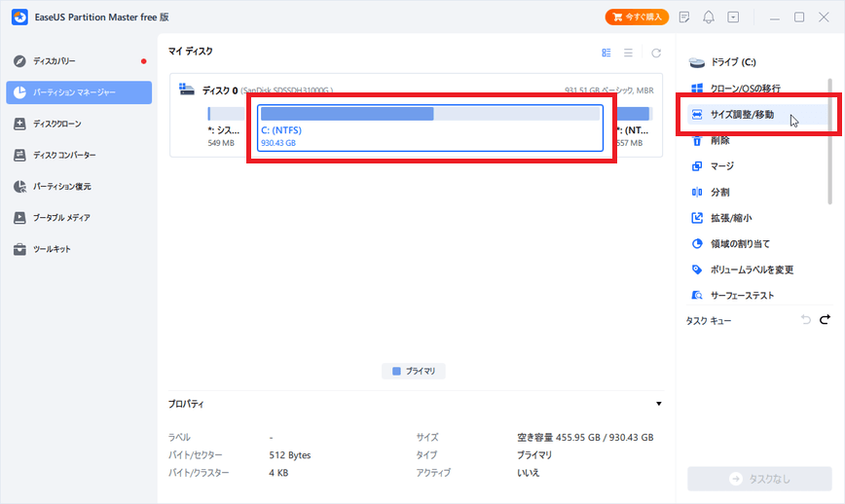Screen dimensions: 845x504
Task: Click the undo arrow in タスク キュー
Action: [x=805, y=320]
